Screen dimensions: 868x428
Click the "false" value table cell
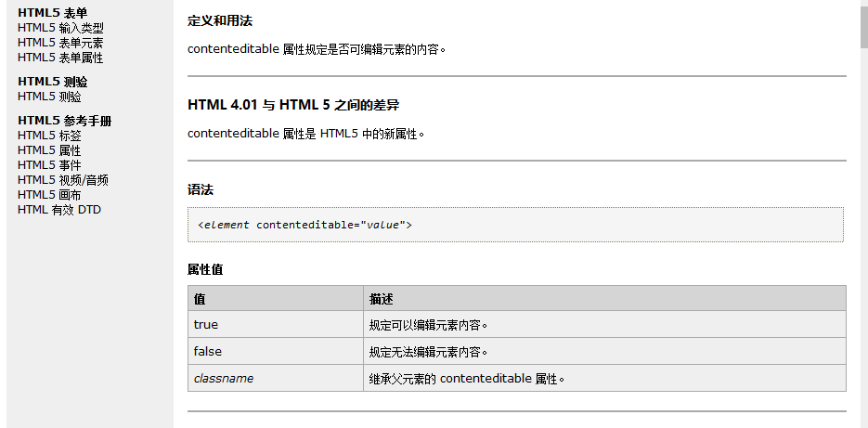(x=275, y=352)
